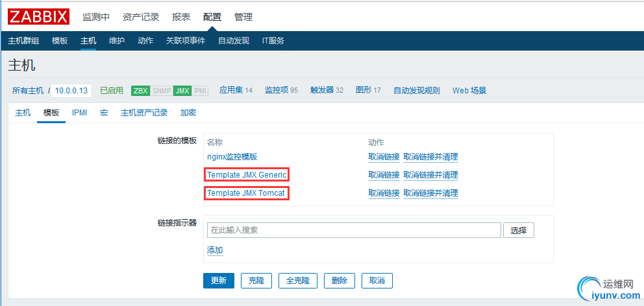This screenshot has height=306, width=644.
Task: Open 自动发现 submenu item
Action: (234, 41)
